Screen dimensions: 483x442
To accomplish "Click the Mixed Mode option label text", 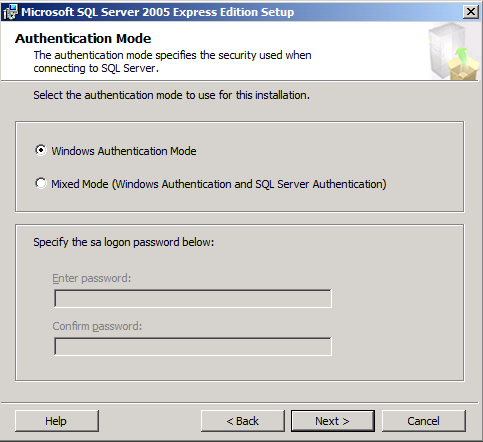I will [x=219, y=184].
